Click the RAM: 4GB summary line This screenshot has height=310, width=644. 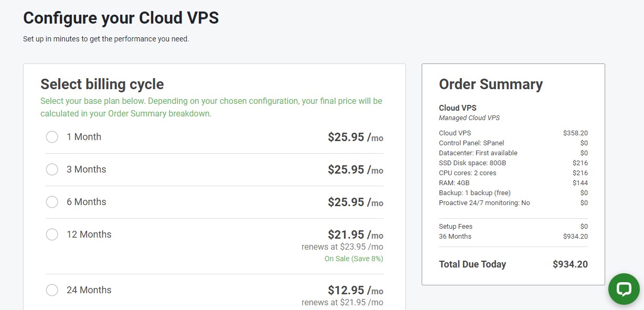[454, 183]
